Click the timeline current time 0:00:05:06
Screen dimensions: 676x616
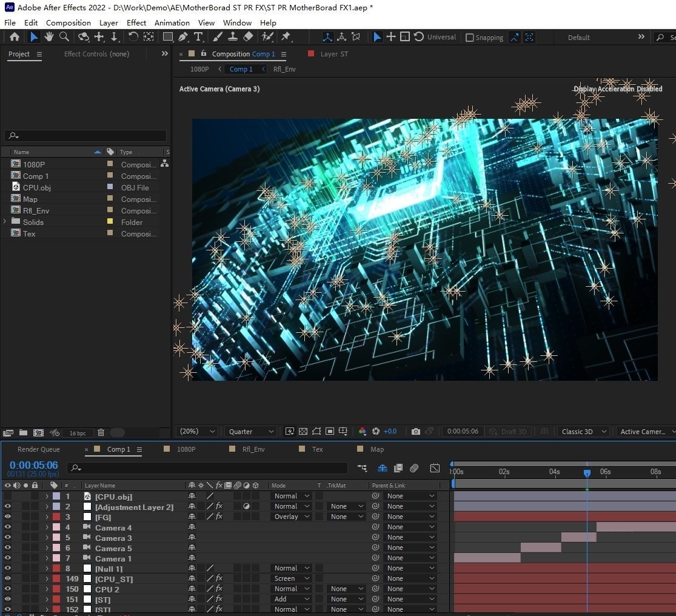(33, 465)
